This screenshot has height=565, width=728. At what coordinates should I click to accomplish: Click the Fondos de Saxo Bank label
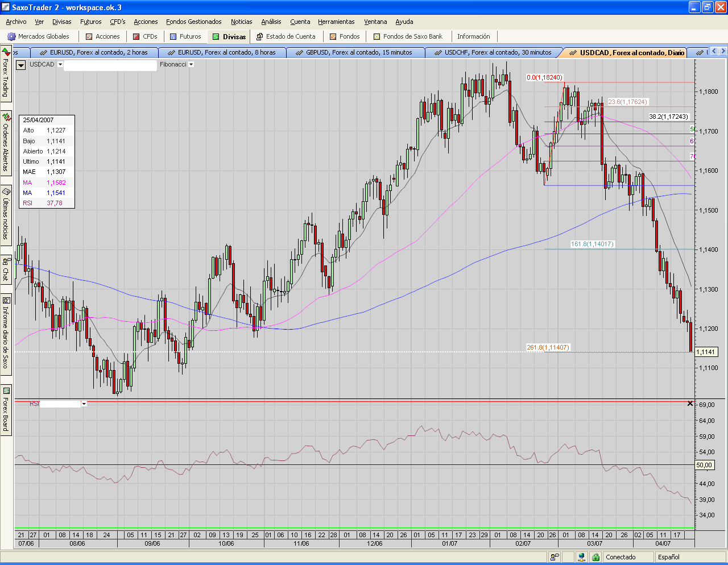pos(413,36)
